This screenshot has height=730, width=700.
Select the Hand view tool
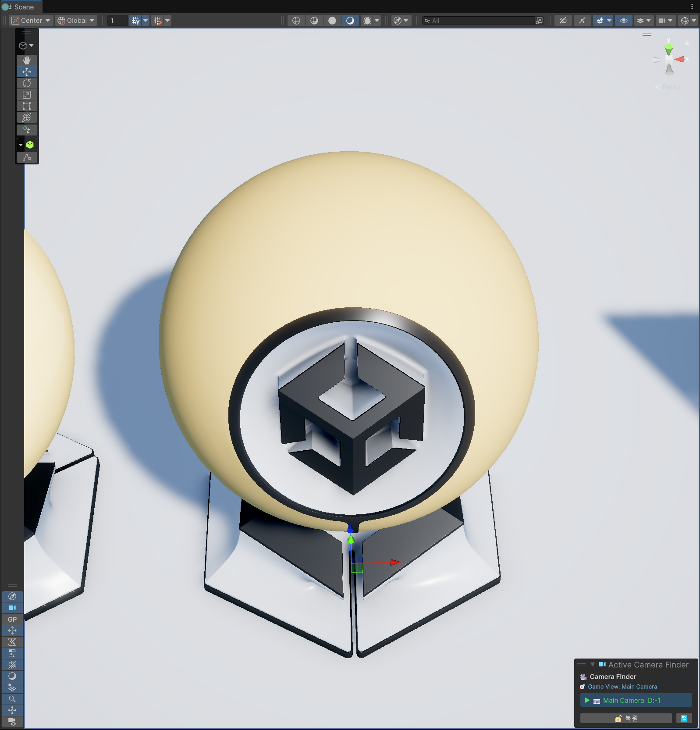pyautogui.click(x=27, y=60)
